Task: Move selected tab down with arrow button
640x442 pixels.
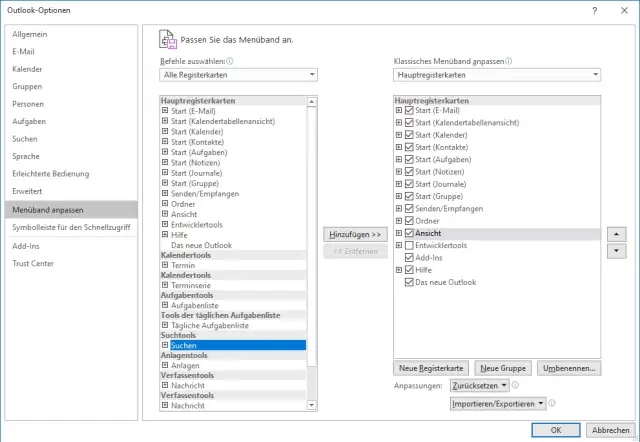Action: [x=616, y=251]
